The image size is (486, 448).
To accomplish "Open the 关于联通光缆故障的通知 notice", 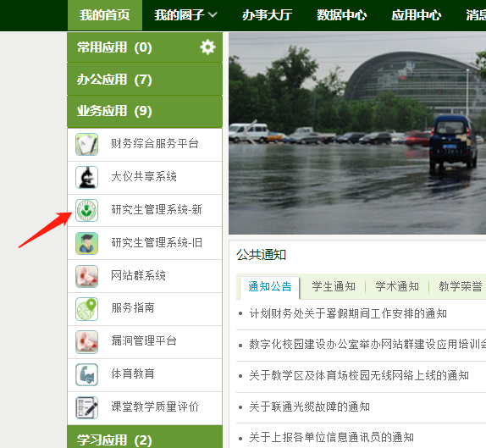I will pos(309,407).
